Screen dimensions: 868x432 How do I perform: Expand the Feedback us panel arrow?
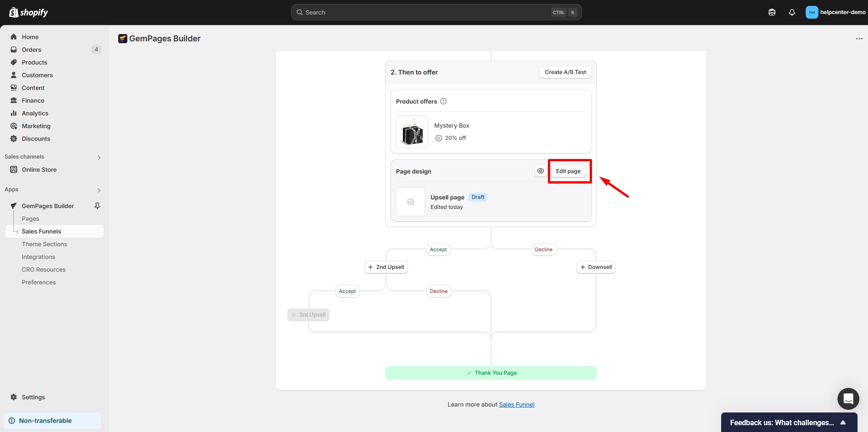pyautogui.click(x=843, y=422)
